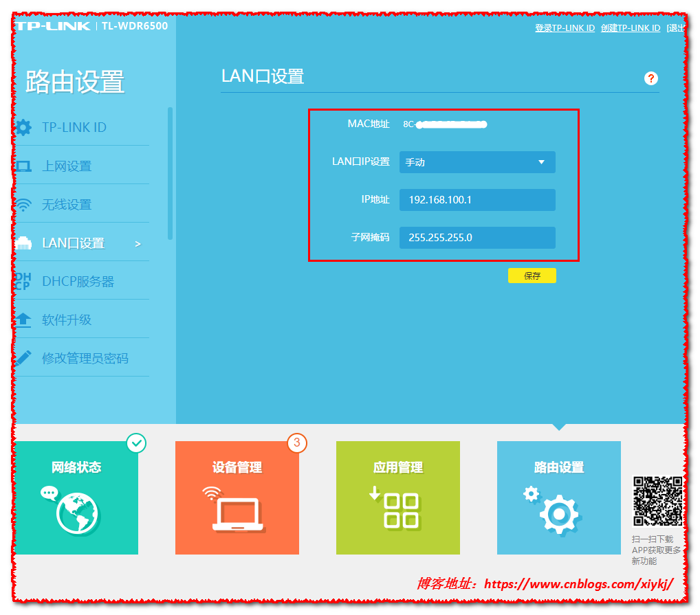Click the gear icon beside TP-LINK ID

coord(23,127)
